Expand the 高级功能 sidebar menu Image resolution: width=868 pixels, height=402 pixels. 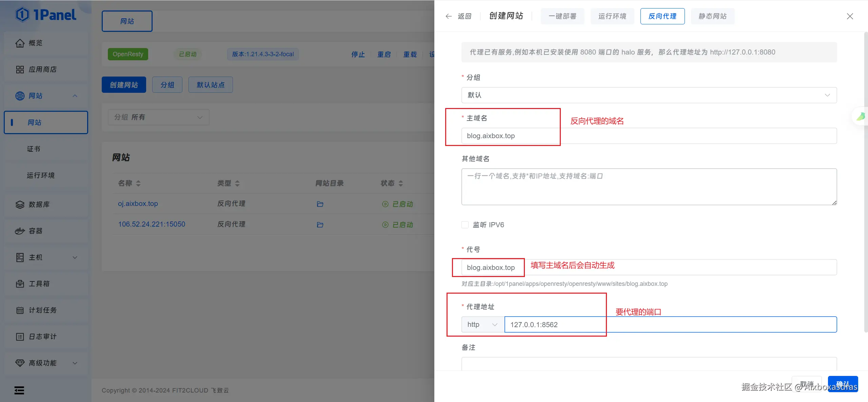coord(75,363)
